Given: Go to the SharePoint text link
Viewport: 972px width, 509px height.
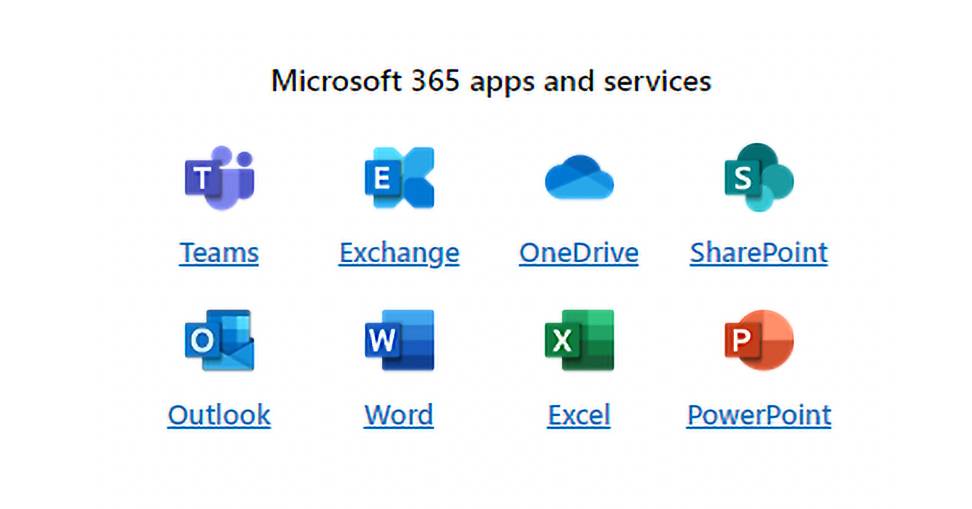Looking at the screenshot, I should click(x=759, y=253).
